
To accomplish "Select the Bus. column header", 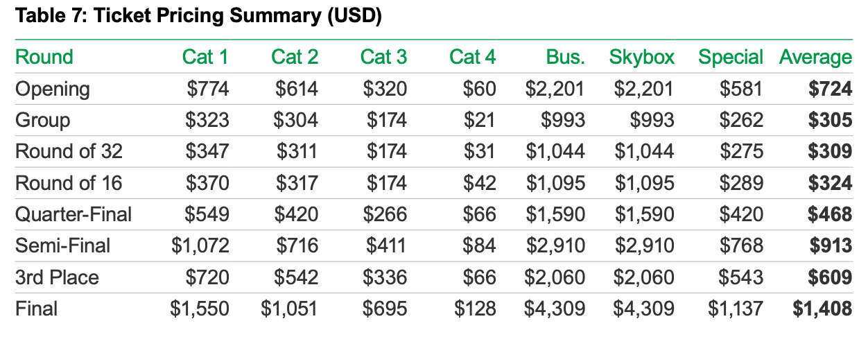I will [x=565, y=57].
